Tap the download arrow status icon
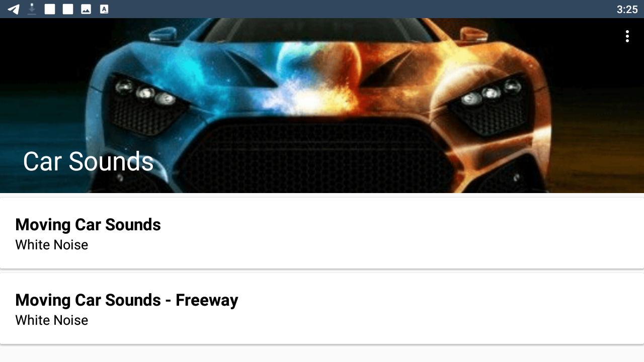Screen dimensions: 644x362 tap(32, 9)
